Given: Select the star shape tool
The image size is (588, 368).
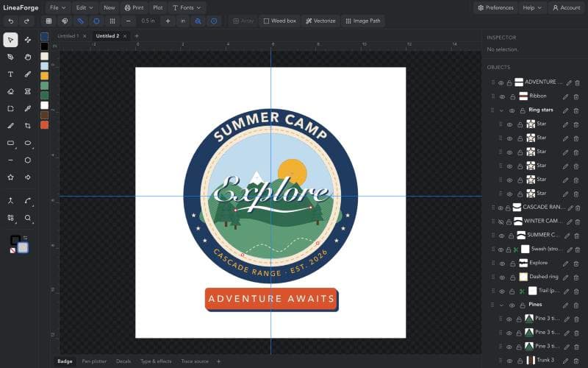Looking at the screenshot, I should coord(10,177).
